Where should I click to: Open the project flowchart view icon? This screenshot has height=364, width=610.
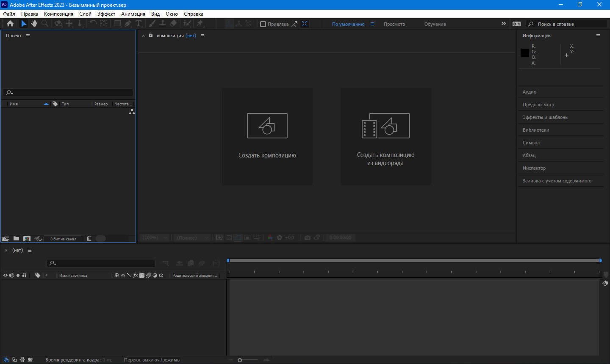(x=132, y=112)
